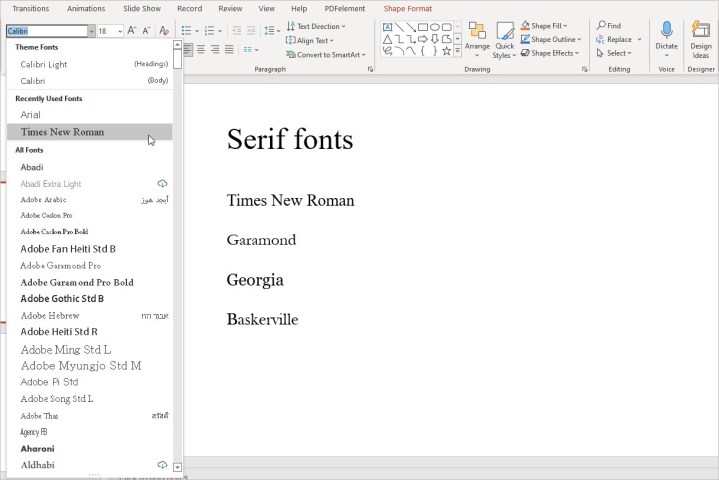The image size is (719, 480).
Task: Open the Text Direction dropdown
Action: point(317,26)
